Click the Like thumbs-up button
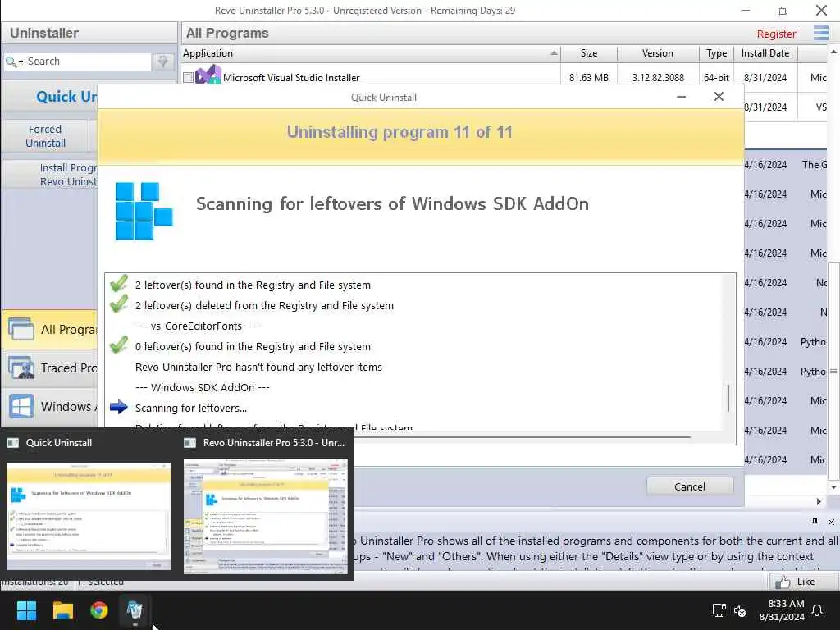 pyautogui.click(x=803, y=582)
